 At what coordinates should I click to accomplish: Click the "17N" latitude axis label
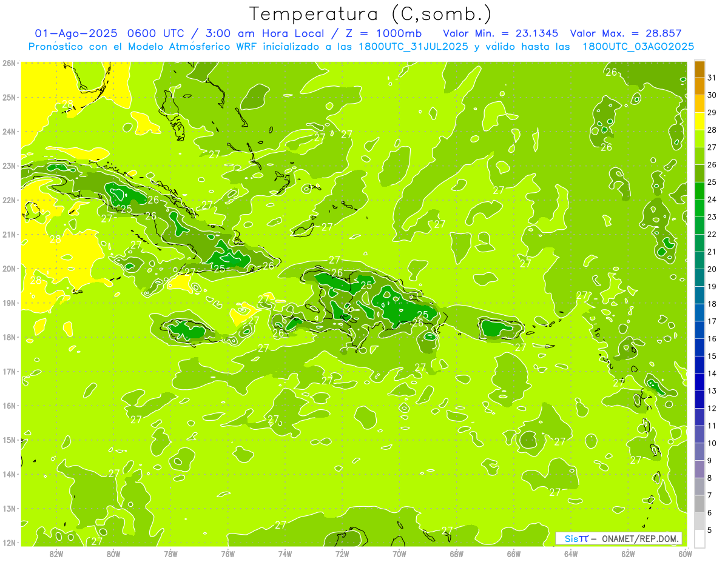[x=9, y=372]
